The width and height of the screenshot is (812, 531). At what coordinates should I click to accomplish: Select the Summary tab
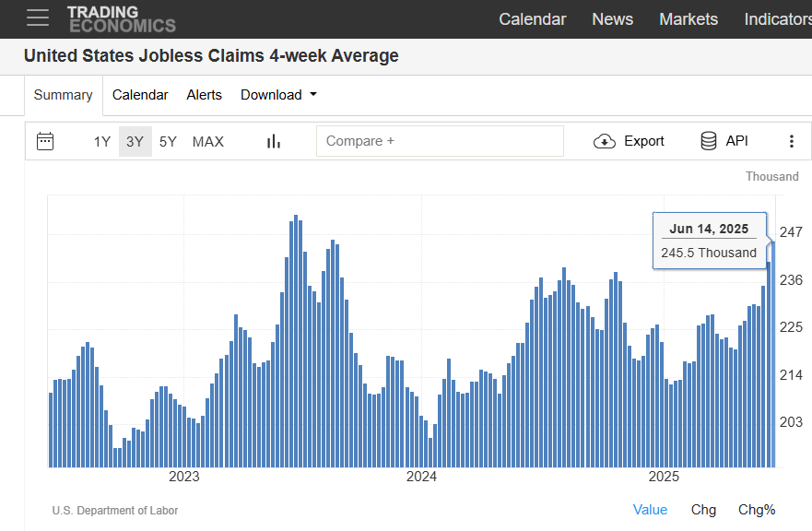tap(64, 95)
